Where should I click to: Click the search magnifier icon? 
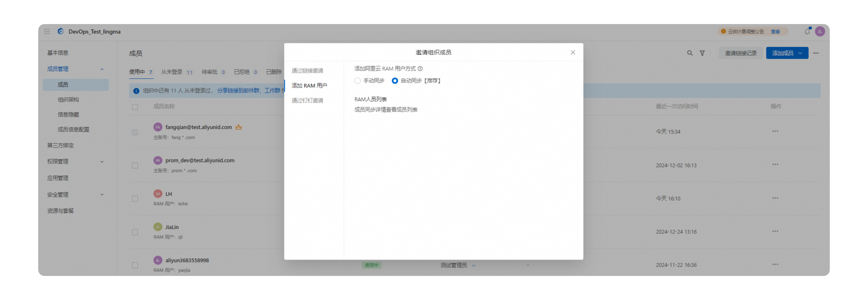tap(690, 53)
